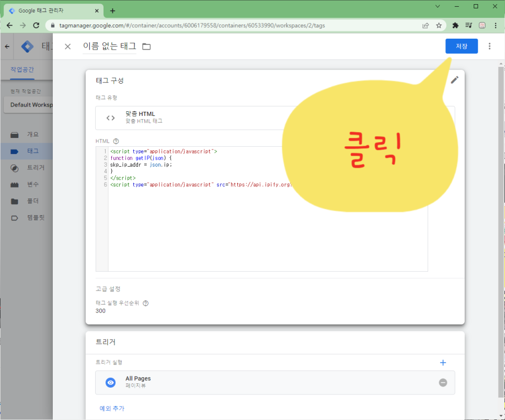Click the HTML help question mark icon

(x=116, y=141)
